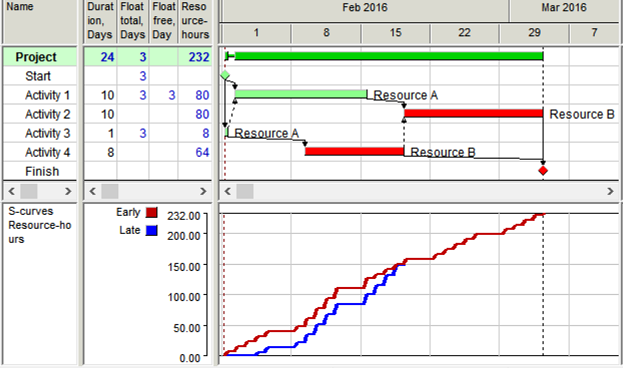
Task: Select the Activity 2 row name
Action: [47, 114]
